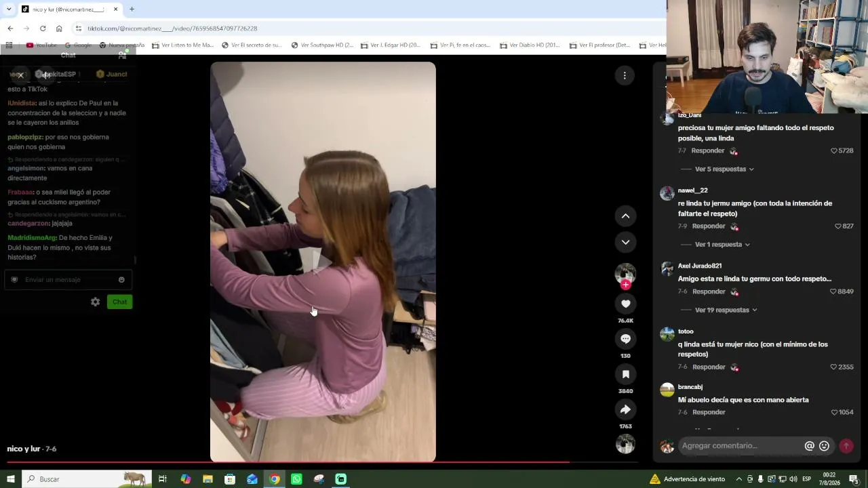Bookmark the video using the save icon
Image resolution: width=868 pixels, height=488 pixels.
click(x=625, y=374)
